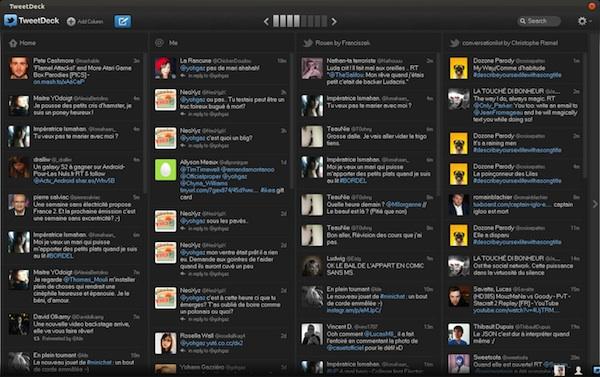Click Vincent D.'s avatar
The height and width of the screenshot is (377, 600).
[312, 334]
